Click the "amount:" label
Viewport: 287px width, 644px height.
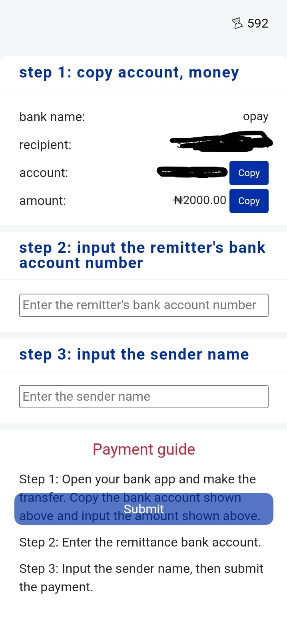[42, 201]
